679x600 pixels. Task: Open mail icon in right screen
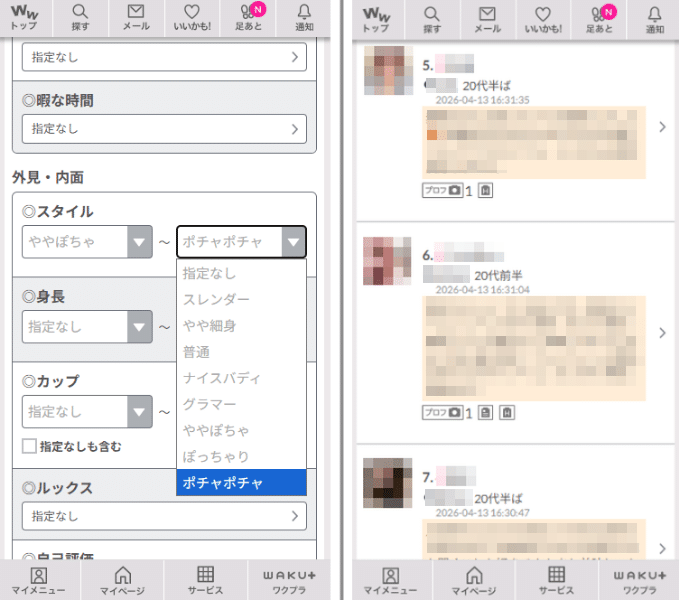coord(488,19)
